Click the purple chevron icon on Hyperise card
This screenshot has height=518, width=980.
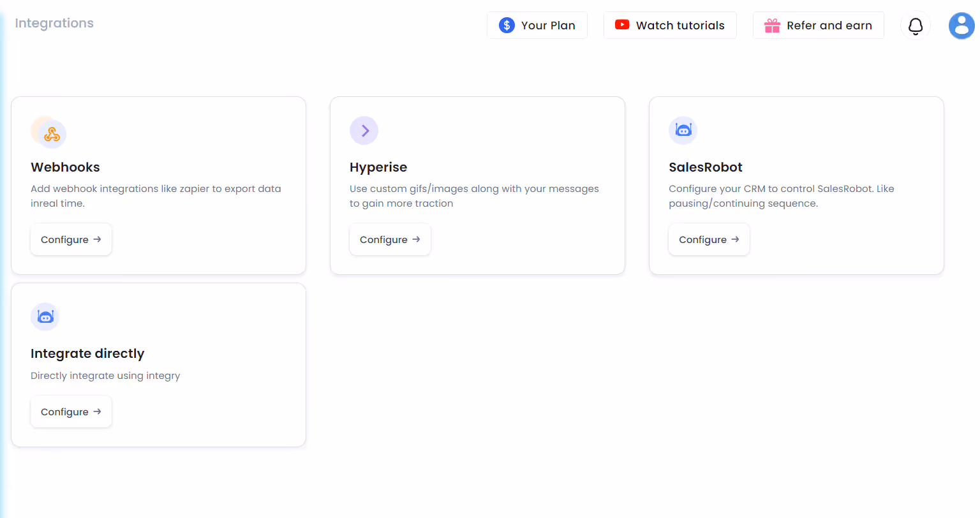[x=364, y=130]
